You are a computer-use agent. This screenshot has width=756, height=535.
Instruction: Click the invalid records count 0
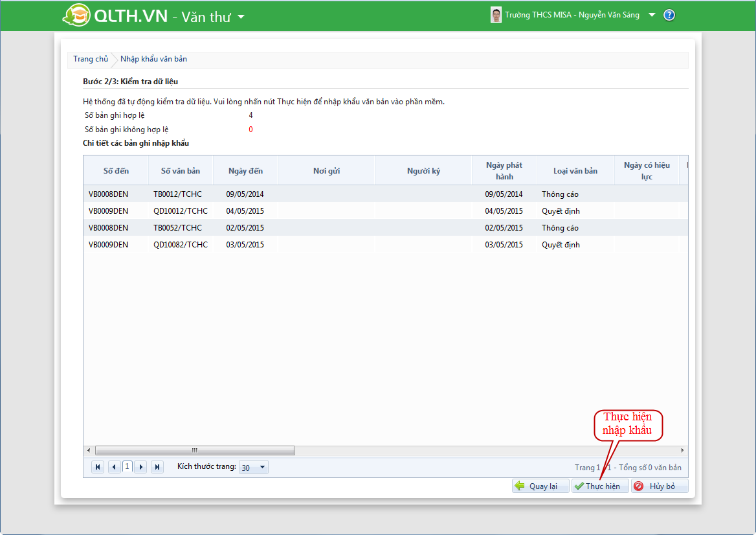pyautogui.click(x=250, y=130)
